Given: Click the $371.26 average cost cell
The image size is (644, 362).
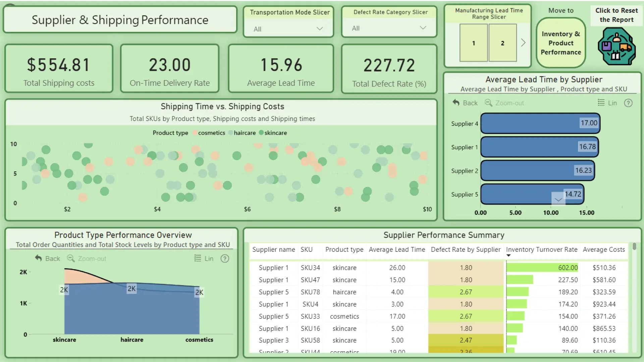Looking at the screenshot, I should click(x=604, y=316).
